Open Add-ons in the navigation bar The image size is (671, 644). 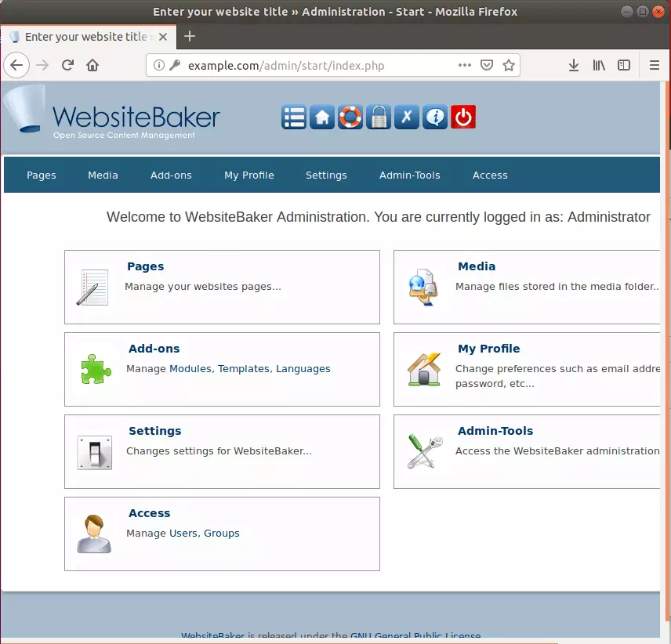[171, 175]
